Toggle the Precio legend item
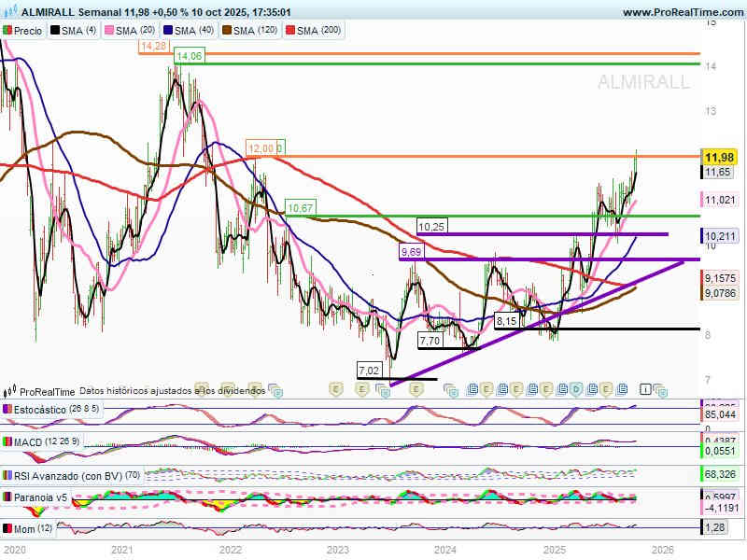This screenshot has height=560, width=747. coord(23,31)
